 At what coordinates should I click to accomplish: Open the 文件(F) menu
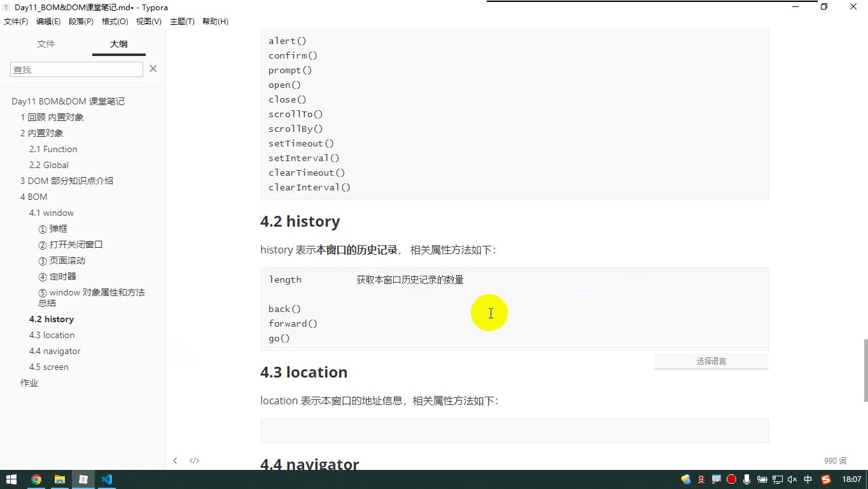tap(16, 22)
